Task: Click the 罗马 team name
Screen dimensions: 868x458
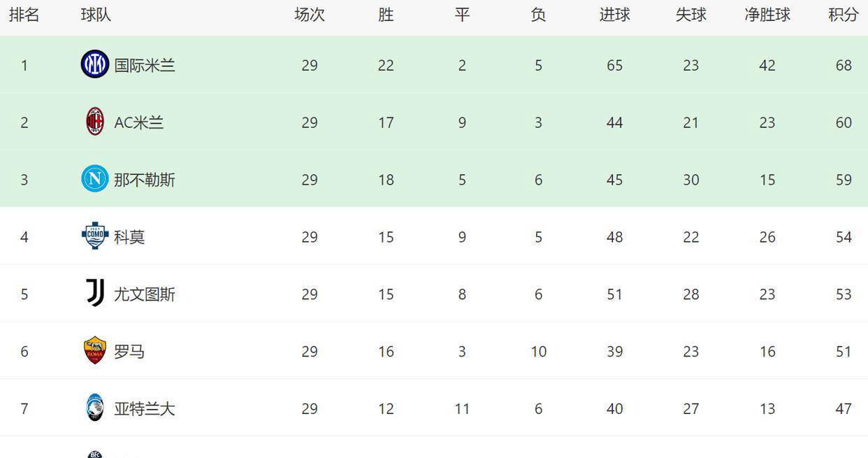Action: pos(129,352)
